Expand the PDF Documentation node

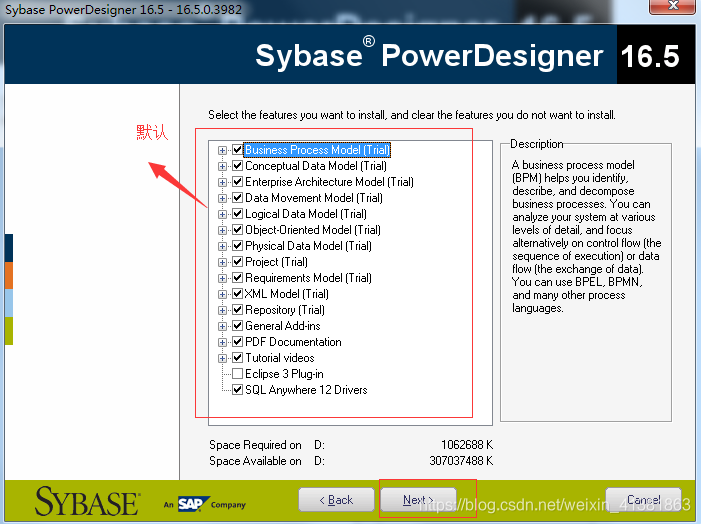222,342
